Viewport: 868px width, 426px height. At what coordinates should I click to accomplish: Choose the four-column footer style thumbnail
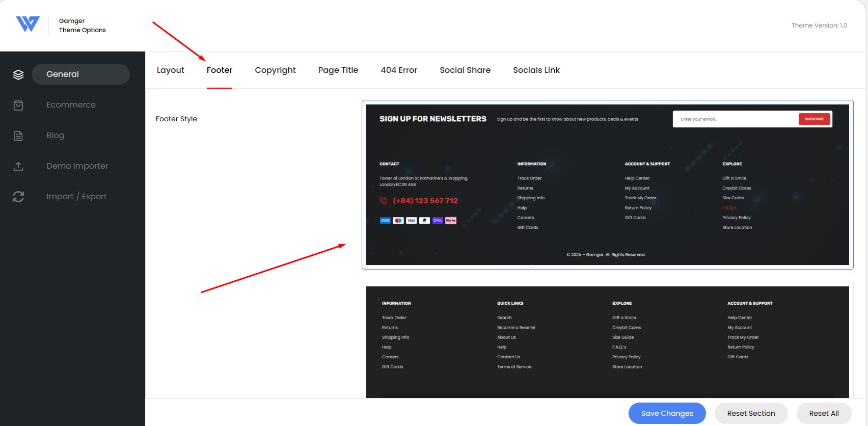click(x=607, y=340)
